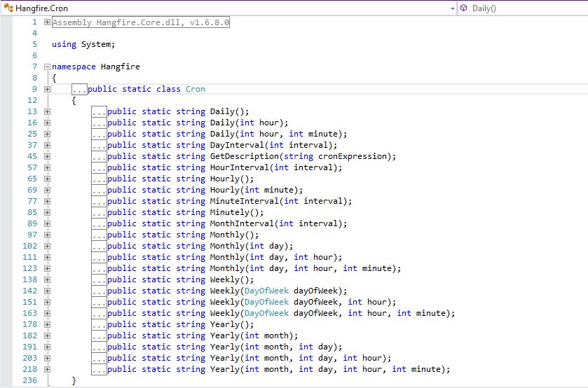Screen dimensions: 588x388
Task: Expand the node beside DayInterval on line 37
Action: 47,146
